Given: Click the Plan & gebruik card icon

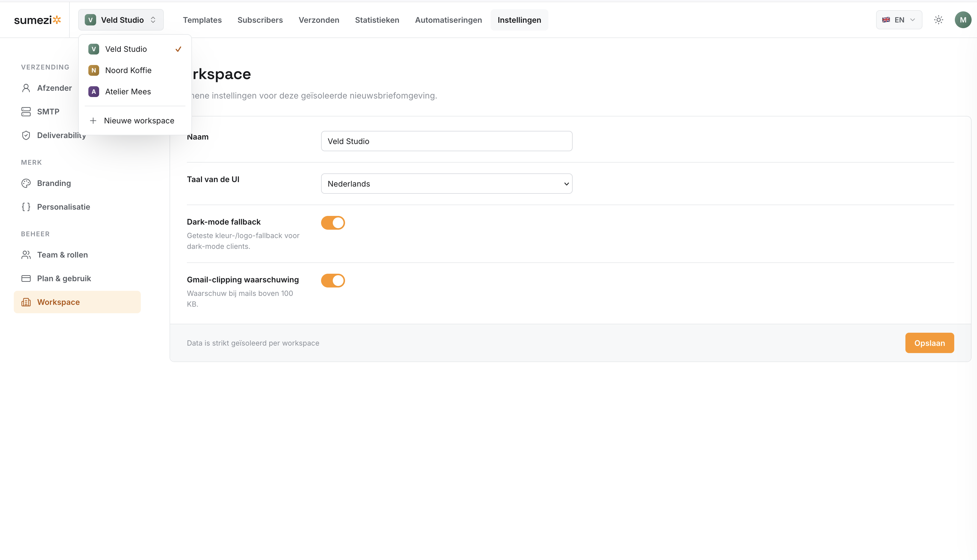Looking at the screenshot, I should [26, 279].
